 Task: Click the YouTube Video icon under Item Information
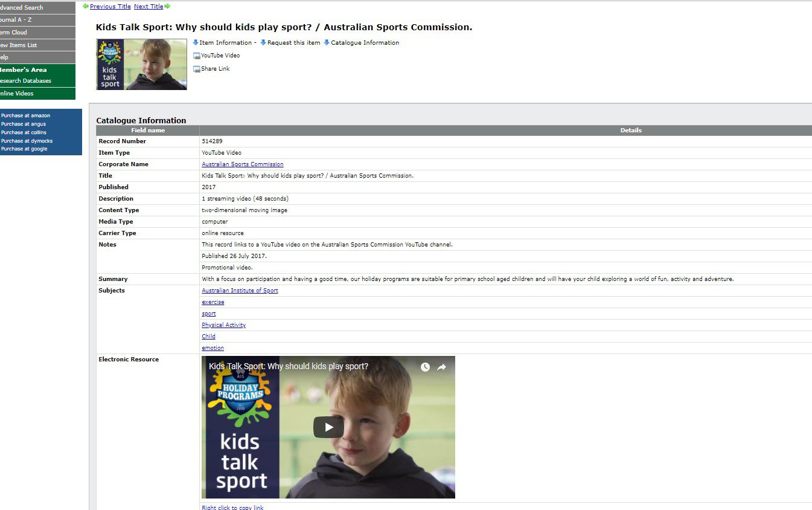click(x=196, y=56)
